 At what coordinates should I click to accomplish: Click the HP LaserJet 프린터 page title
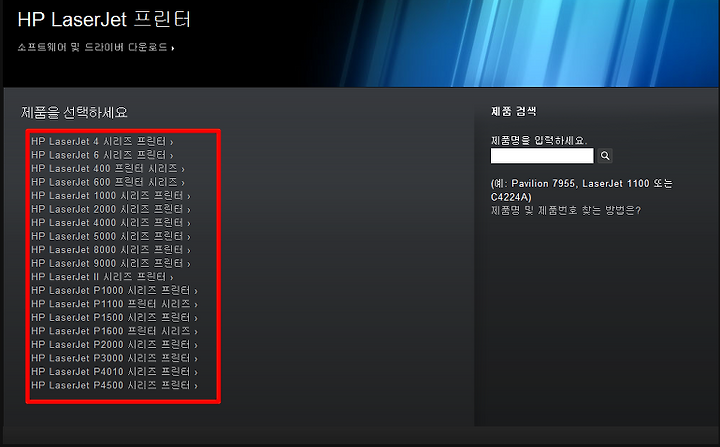[x=104, y=20]
